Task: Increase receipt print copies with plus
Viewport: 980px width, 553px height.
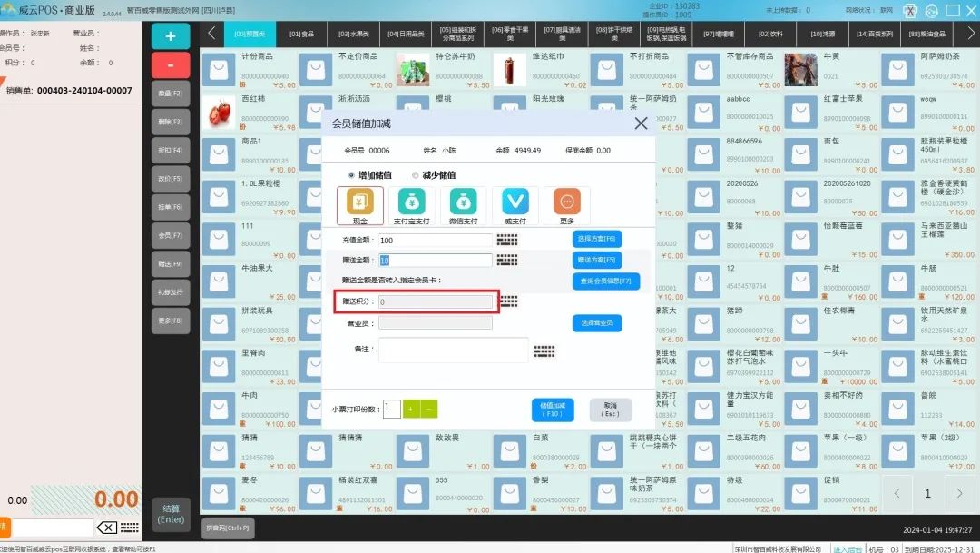Action: point(411,409)
